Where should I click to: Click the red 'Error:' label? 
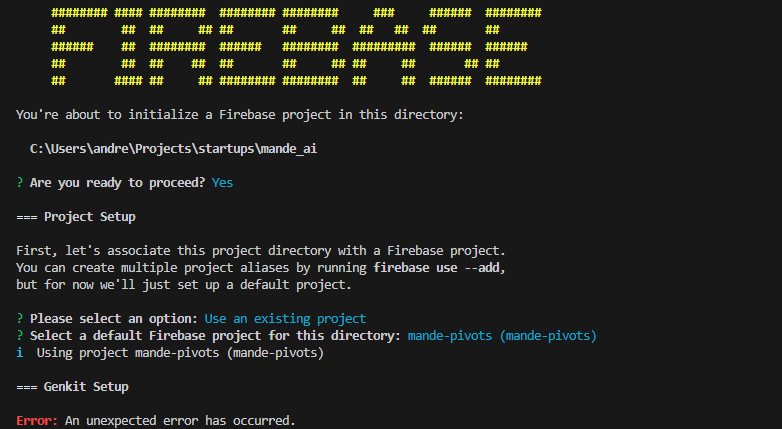(37, 421)
